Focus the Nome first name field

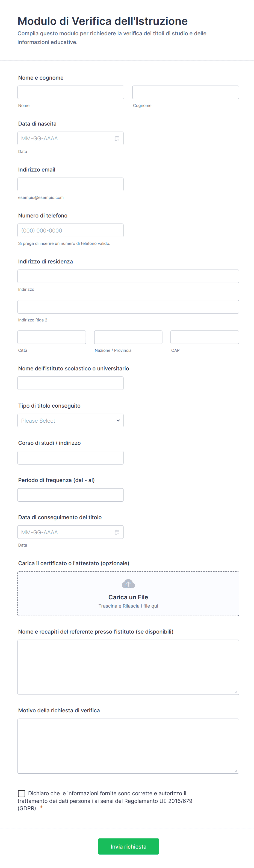[x=71, y=92]
